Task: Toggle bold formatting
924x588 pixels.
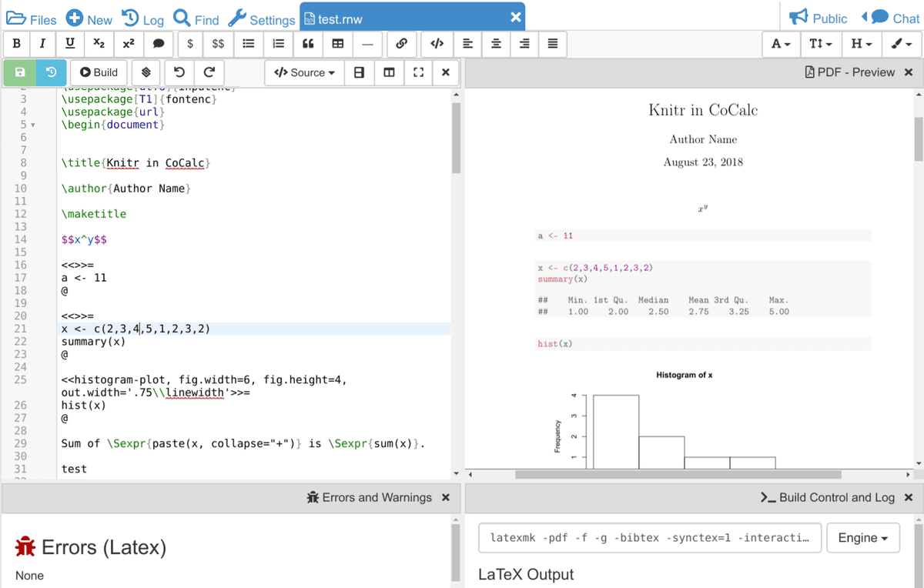Action: tap(17, 44)
